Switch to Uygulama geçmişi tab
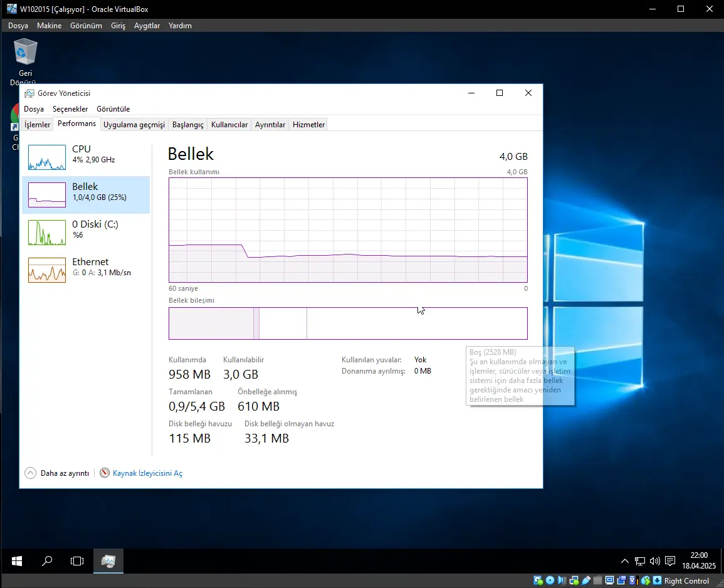724x588 pixels. 134,125
